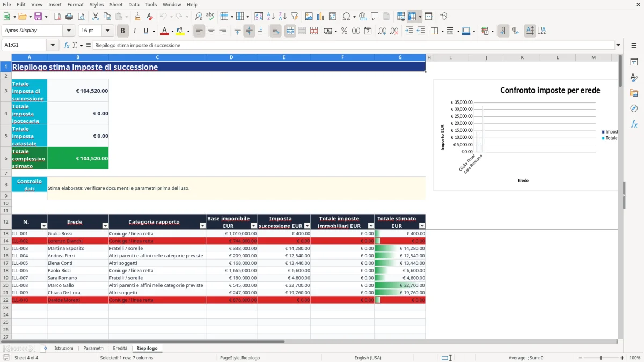This screenshot has width=644, height=362.
Task: Open the Font Size dropdown
Action: coord(107,31)
